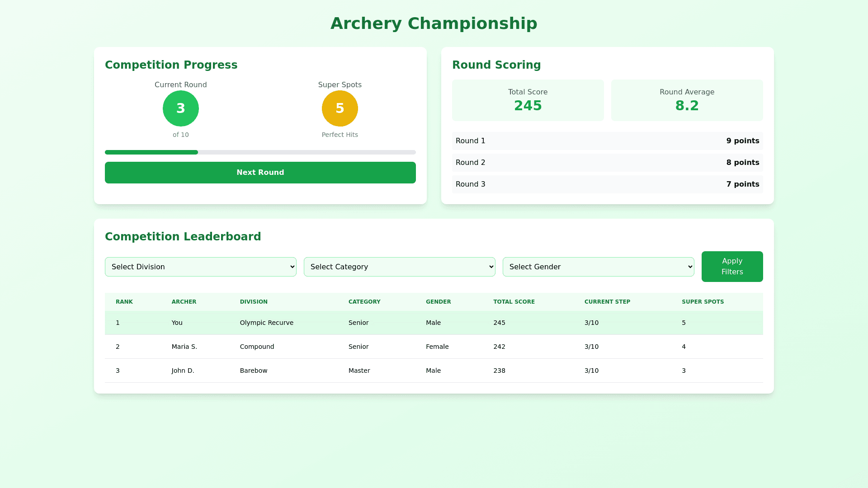The width and height of the screenshot is (868, 488).
Task: Click the green Current Round circle
Action: 180,108
